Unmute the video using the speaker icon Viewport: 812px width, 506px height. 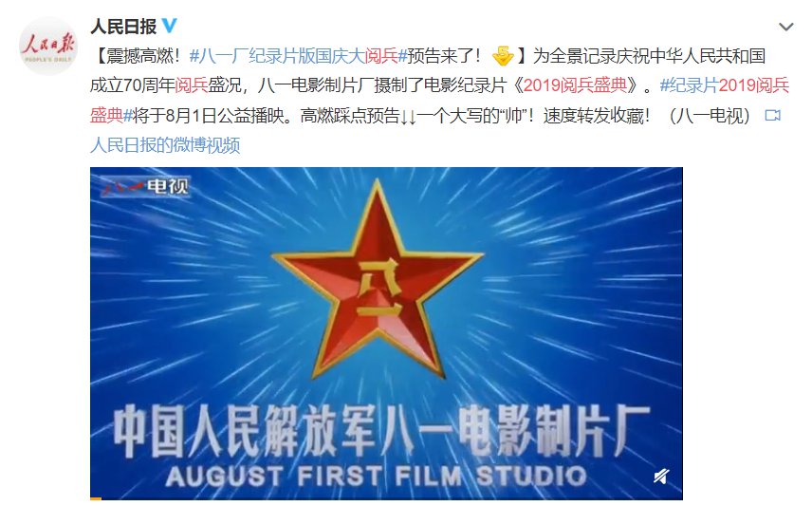pos(661,476)
